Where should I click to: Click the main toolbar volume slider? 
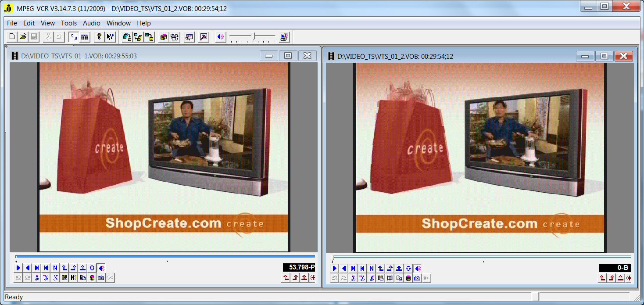252,37
